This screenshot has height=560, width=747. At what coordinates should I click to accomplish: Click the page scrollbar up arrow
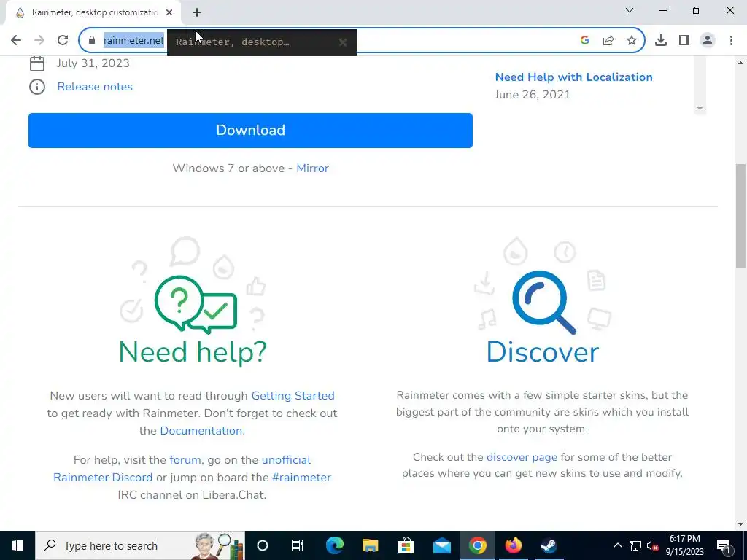click(741, 63)
